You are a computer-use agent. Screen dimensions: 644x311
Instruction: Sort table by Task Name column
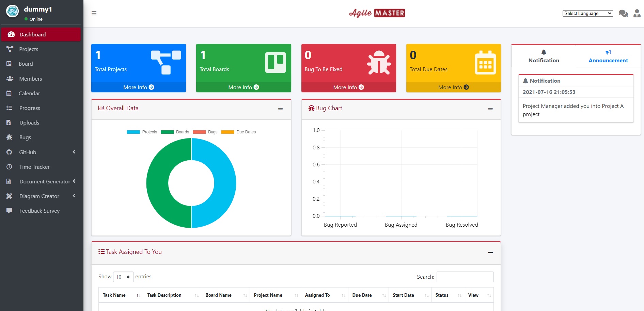(121, 295)
